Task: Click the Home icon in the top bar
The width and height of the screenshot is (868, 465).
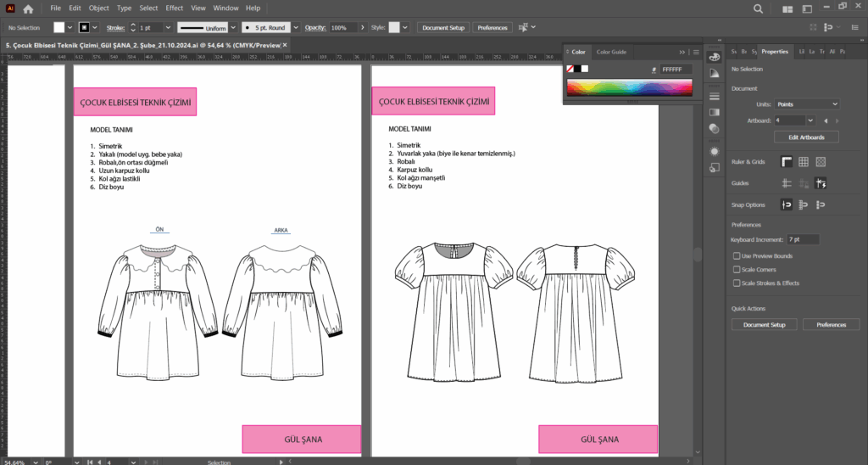Action: (x=29, y=8)
